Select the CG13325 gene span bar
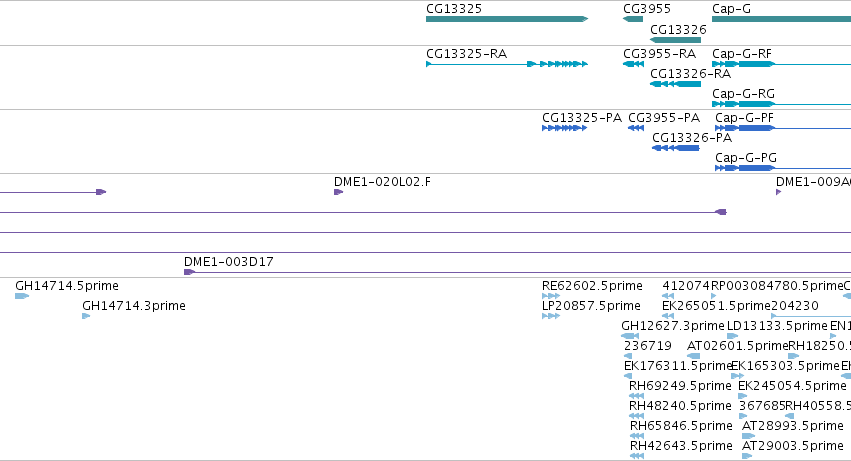The height and width of the screenshot is (461, 851). coord(507,19)
